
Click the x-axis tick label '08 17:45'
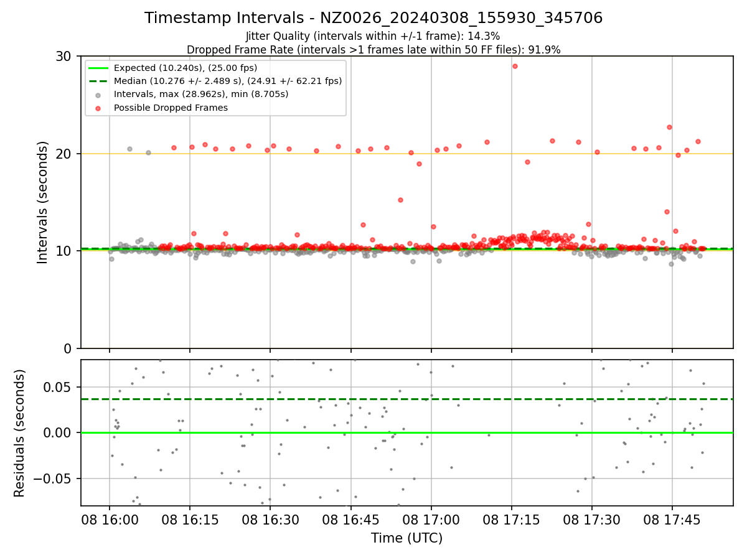pyautogui.click(x=672, y=520)
